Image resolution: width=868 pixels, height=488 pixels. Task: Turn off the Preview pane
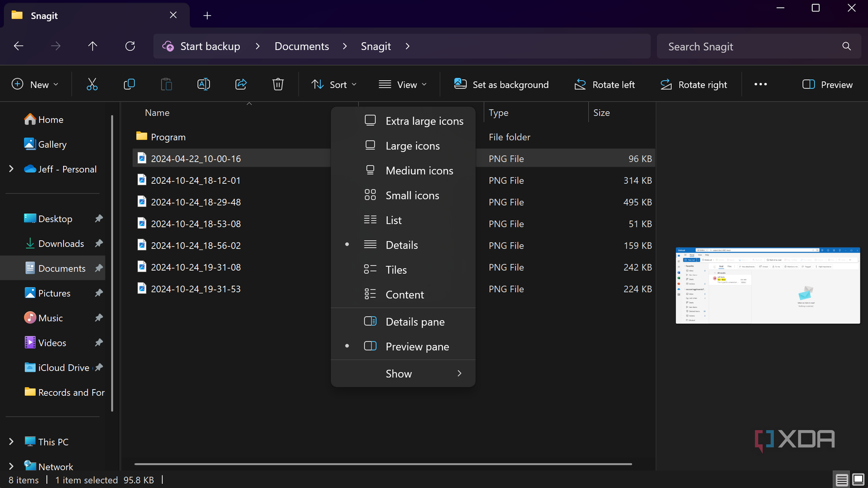tap(417, 346)
